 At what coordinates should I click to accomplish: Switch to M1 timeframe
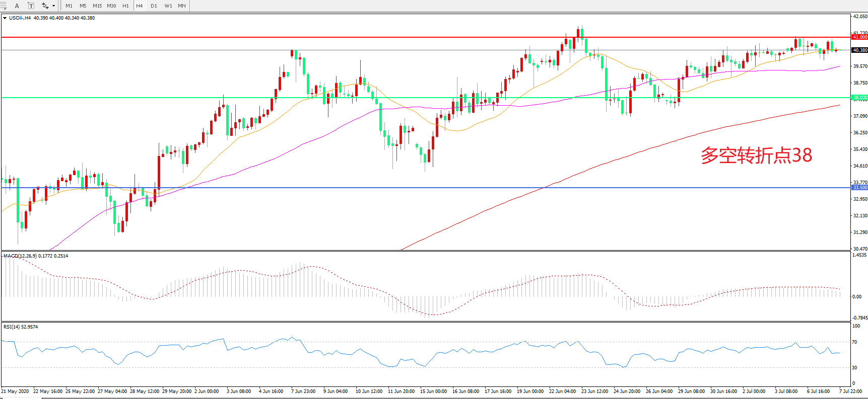tap(69, 6)
